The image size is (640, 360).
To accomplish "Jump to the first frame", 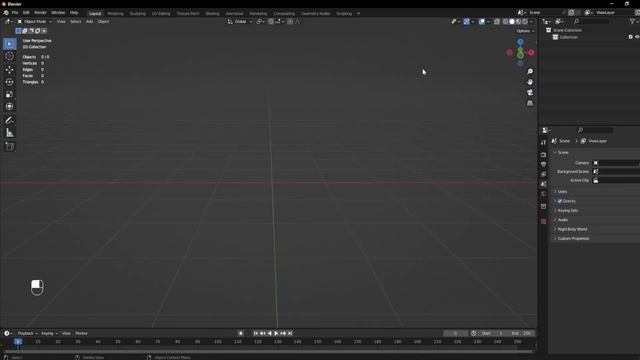I will (x=256, y=333).
